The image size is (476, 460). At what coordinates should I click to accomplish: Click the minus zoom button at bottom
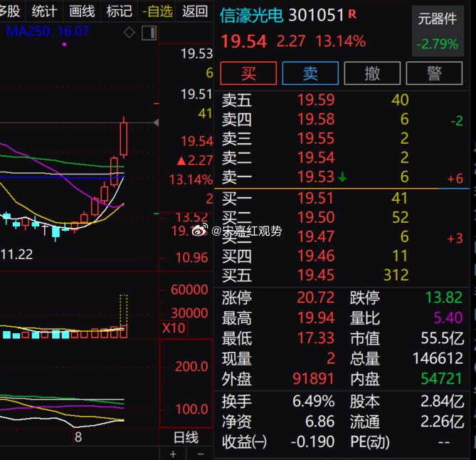(201, 454)
